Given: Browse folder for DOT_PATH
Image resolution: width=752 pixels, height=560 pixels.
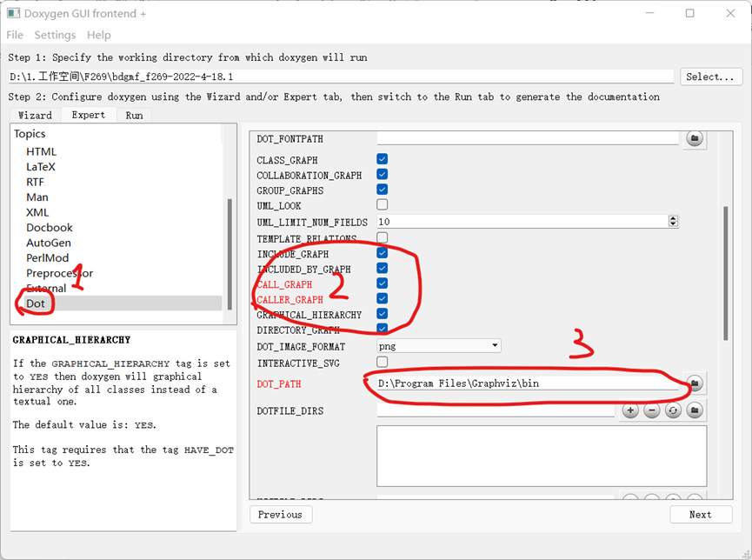Looking at the screenshot, I should (x=695, y=383).
